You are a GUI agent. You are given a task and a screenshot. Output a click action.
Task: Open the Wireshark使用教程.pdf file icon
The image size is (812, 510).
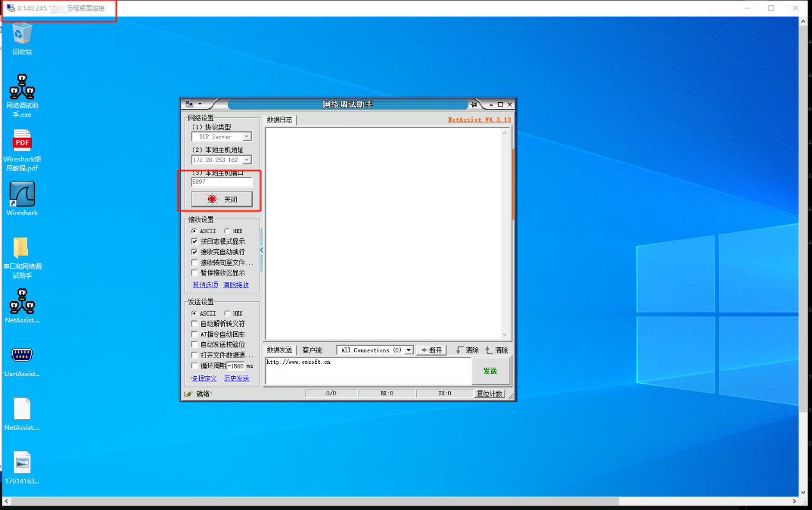(22, 141)
